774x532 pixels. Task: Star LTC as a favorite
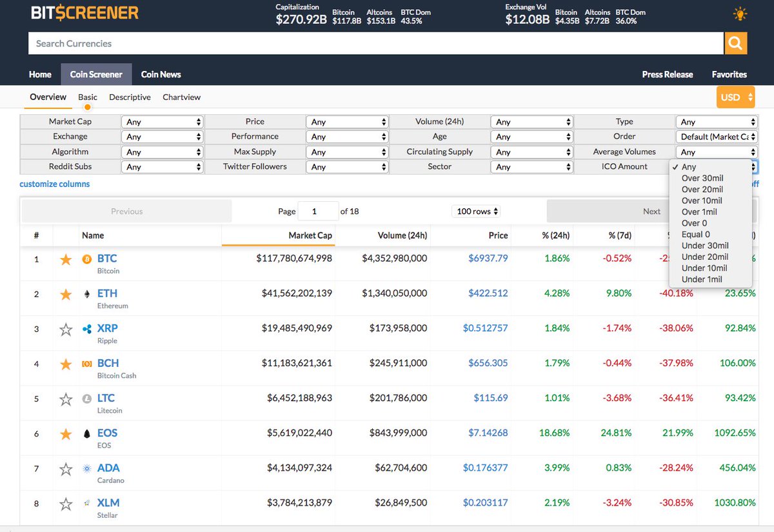coord(66,399)
